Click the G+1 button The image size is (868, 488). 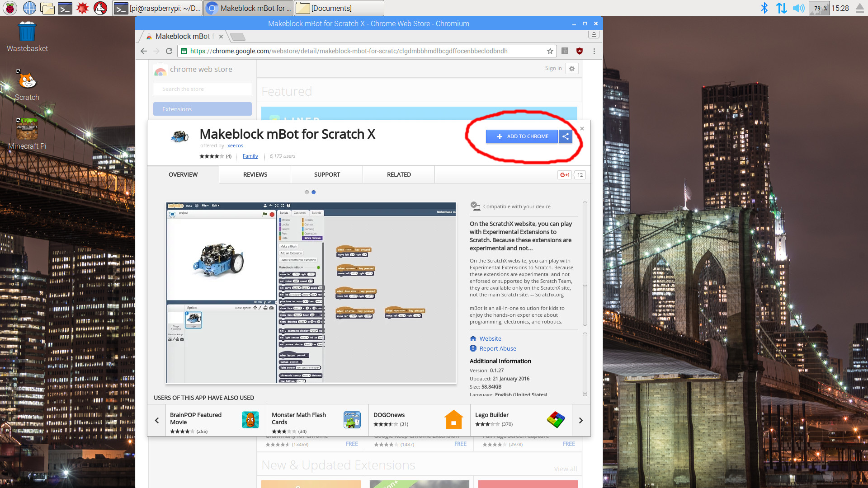pos(565,175)
